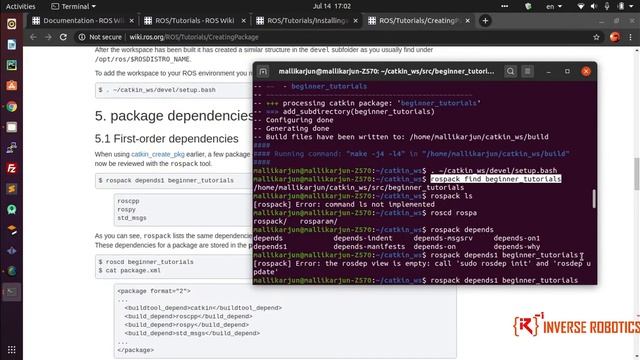Click 'depends-manifests' completion in terminal
Image resolution: width=640 pixels, height=360 pixels.
point(369,247)
